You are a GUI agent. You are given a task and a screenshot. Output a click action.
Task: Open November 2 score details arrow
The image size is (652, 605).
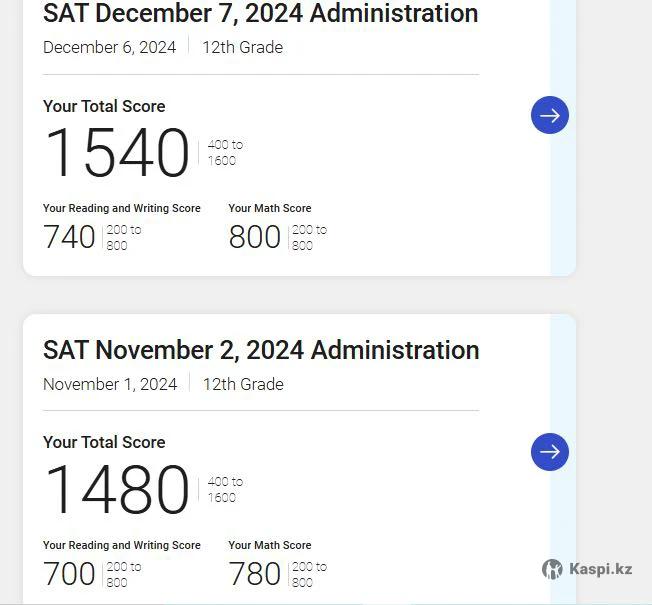pyautogui.click(x=550, y=452)
